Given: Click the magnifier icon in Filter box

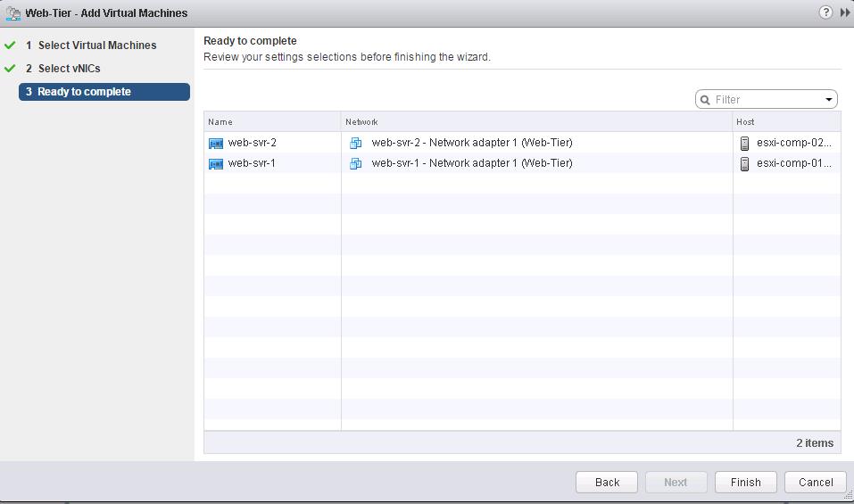Looking at the screenshot, I should [705, 100].
